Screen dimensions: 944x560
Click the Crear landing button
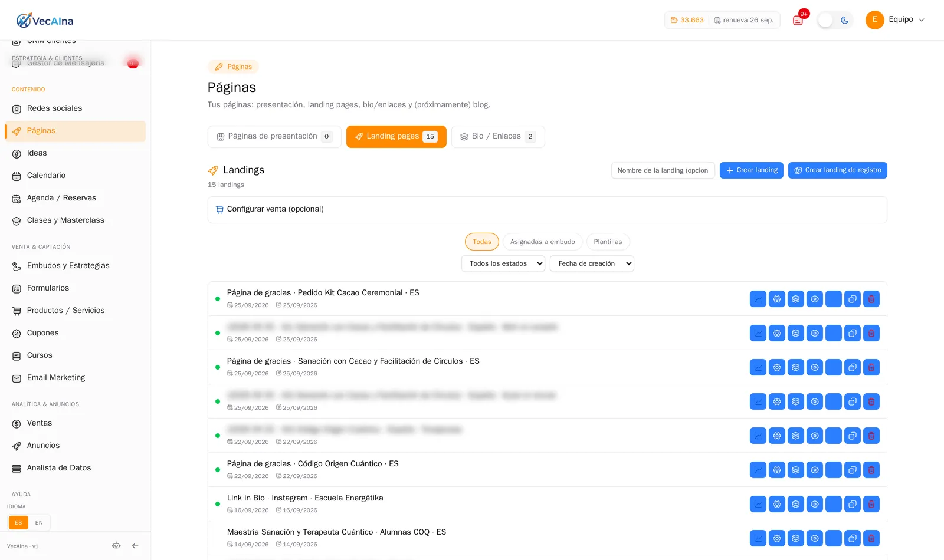pyautogui.click(x=752, y=170)
